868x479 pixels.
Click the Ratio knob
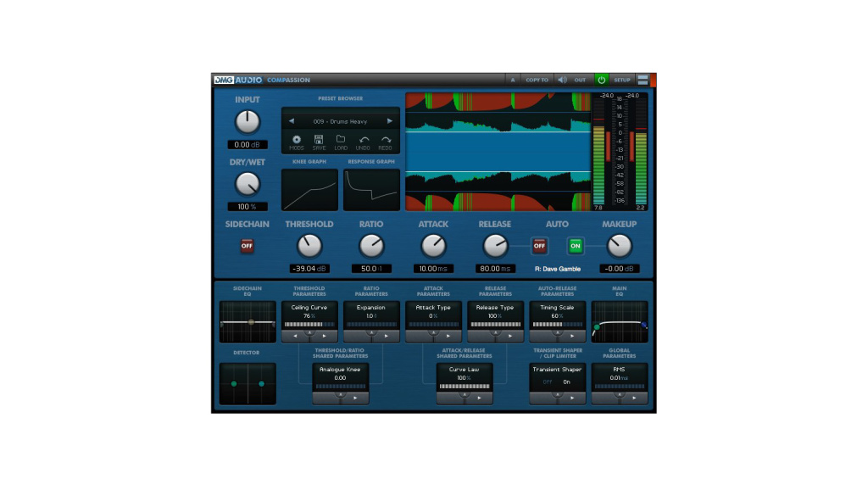tap(371, 246)
